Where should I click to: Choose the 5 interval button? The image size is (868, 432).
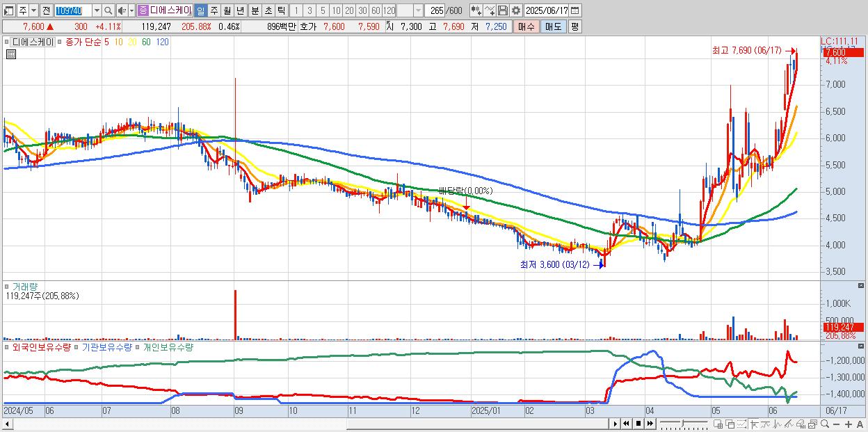pos(323,10)
